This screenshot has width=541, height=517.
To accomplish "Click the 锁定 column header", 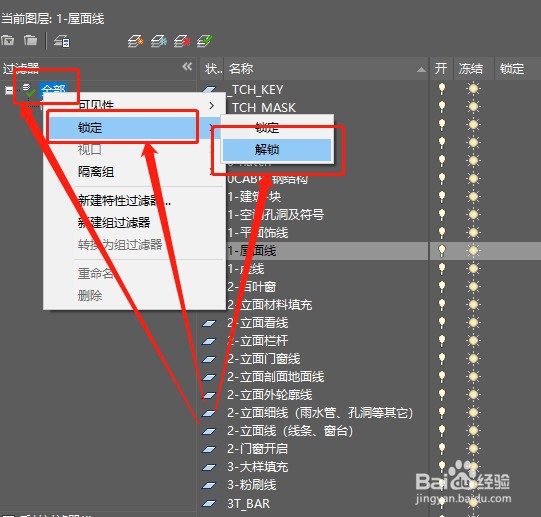I will [512, 69].
